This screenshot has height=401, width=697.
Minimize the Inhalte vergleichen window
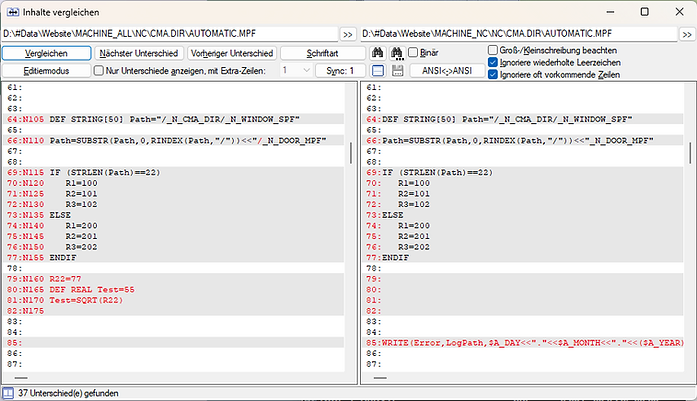point(610,12)
